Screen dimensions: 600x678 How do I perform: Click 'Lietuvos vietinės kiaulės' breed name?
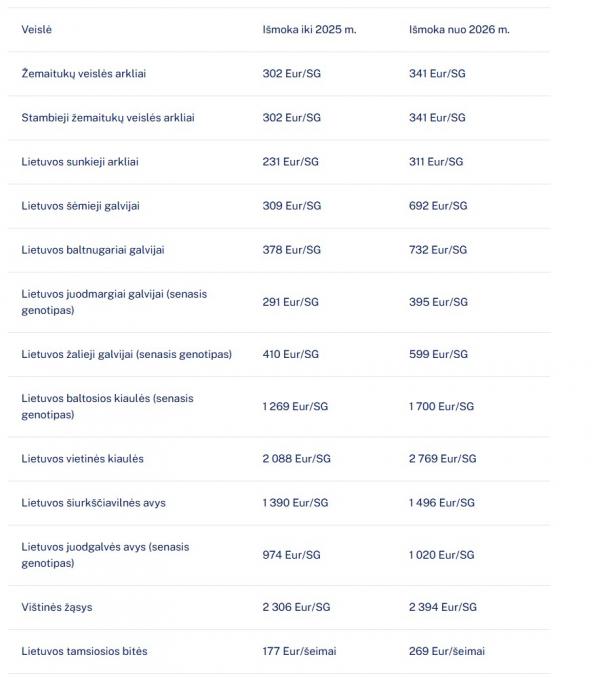82,459
